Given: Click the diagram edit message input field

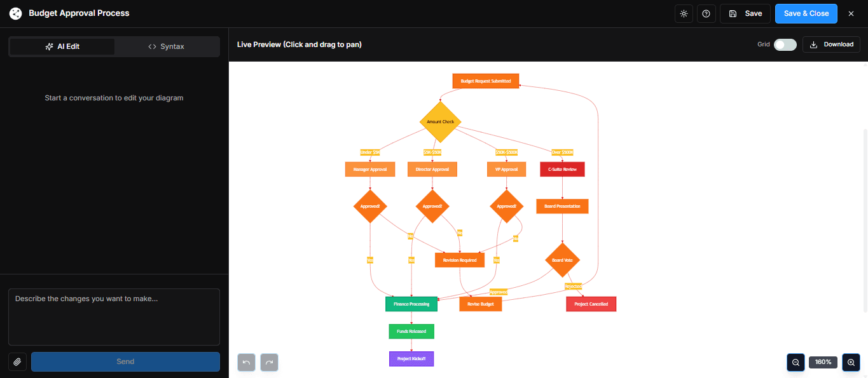Looking at the screenshot, I should point(114,316).
